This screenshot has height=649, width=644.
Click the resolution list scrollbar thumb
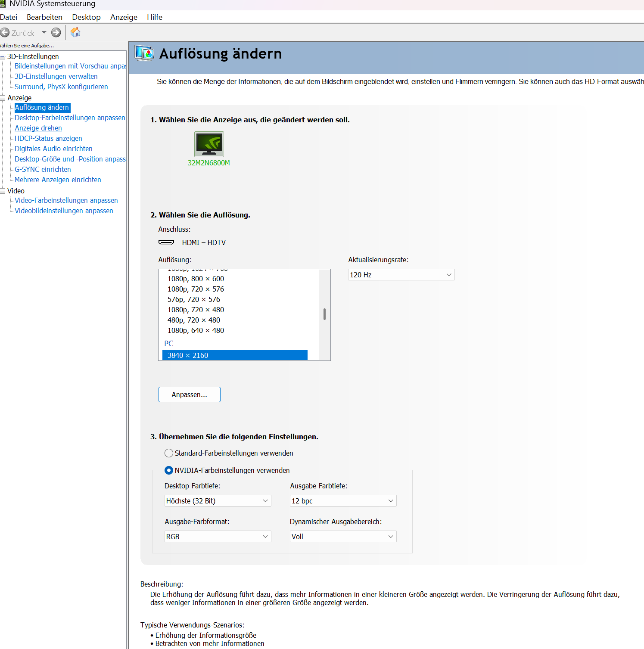pyautogui.click(x=324, y=314)
